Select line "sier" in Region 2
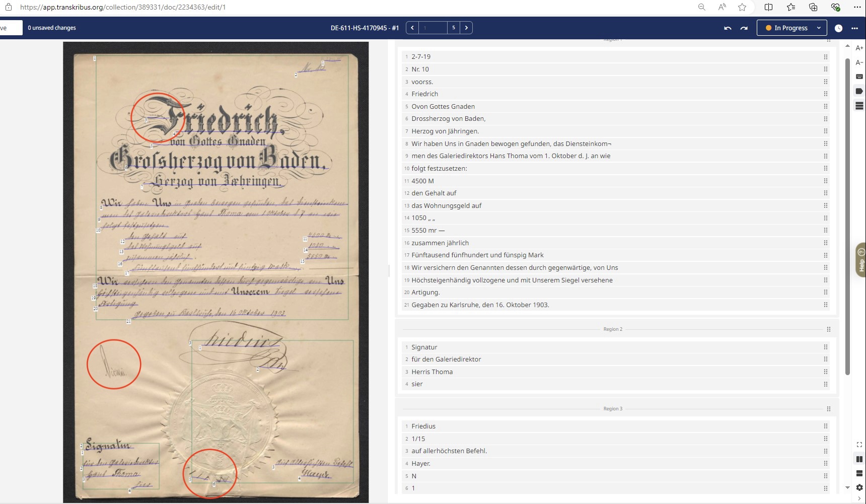Screen dimensions: 866x504 (x=615, y=384)
